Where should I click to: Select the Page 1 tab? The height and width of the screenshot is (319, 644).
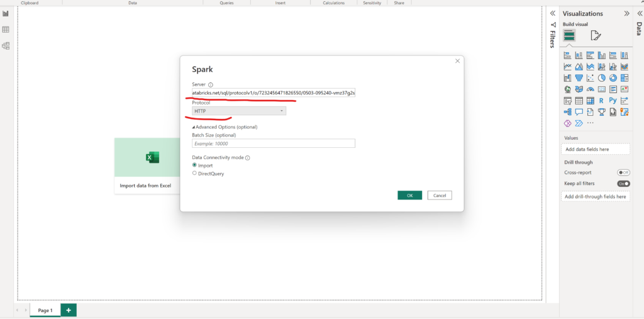45,310
